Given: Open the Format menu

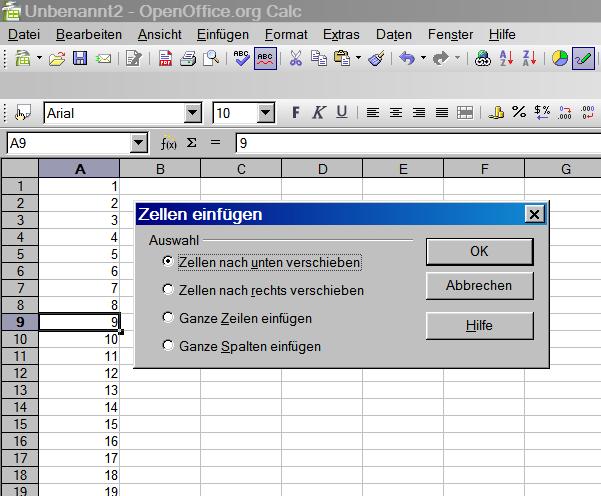Looking at the screenshot, I should click(286, 34).
